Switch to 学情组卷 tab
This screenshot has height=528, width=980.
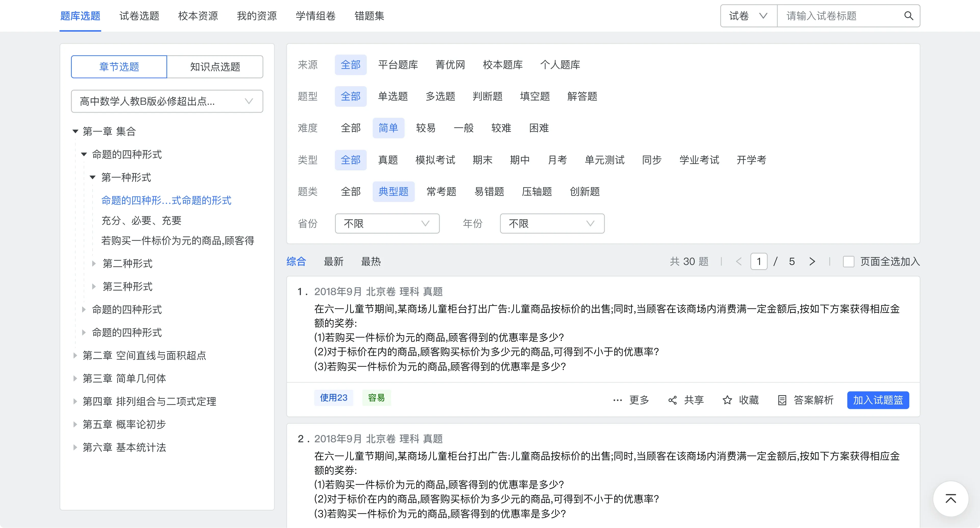tap(315, 16)
